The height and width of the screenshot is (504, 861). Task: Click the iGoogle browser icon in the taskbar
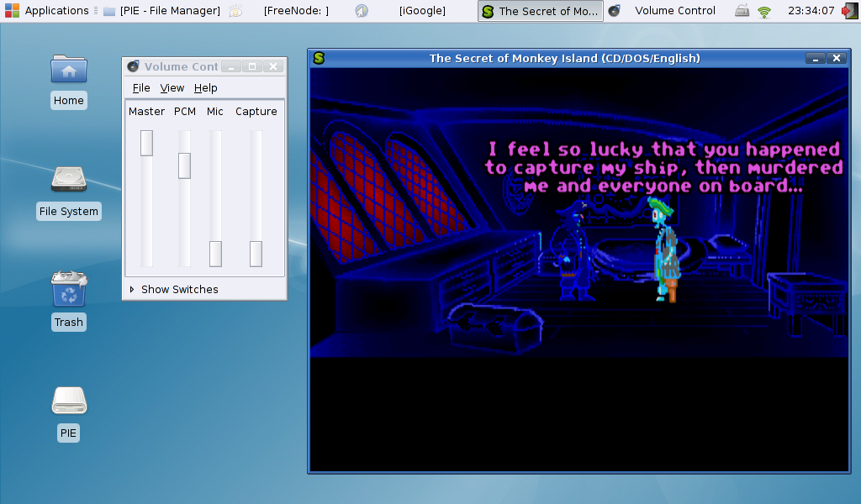[x=362, y=10]
